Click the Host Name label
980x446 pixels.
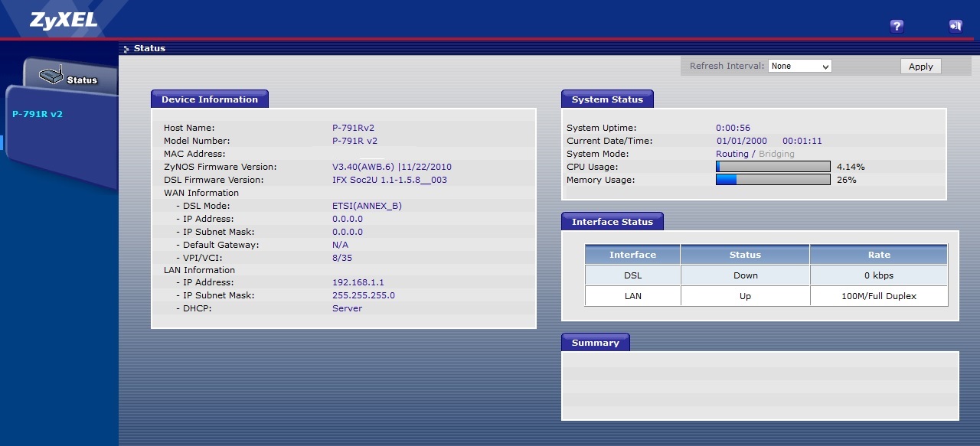pyautogui.click(x=189, y=128)
